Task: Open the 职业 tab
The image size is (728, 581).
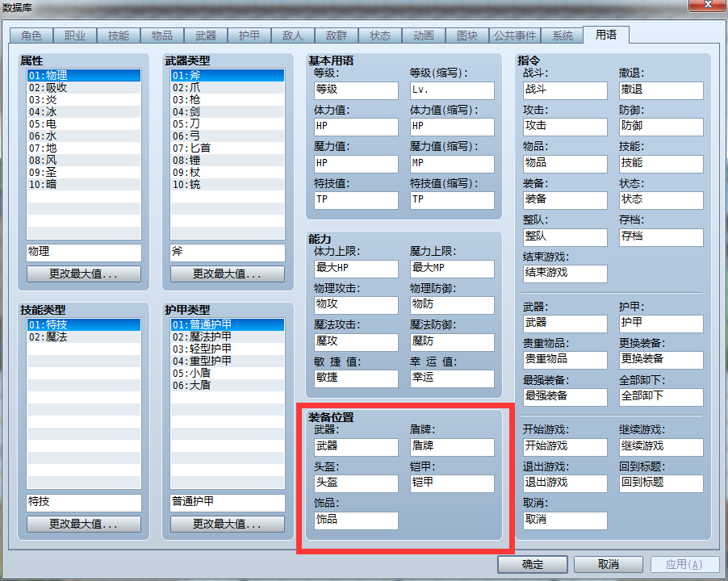Action: tap(75, 36)
